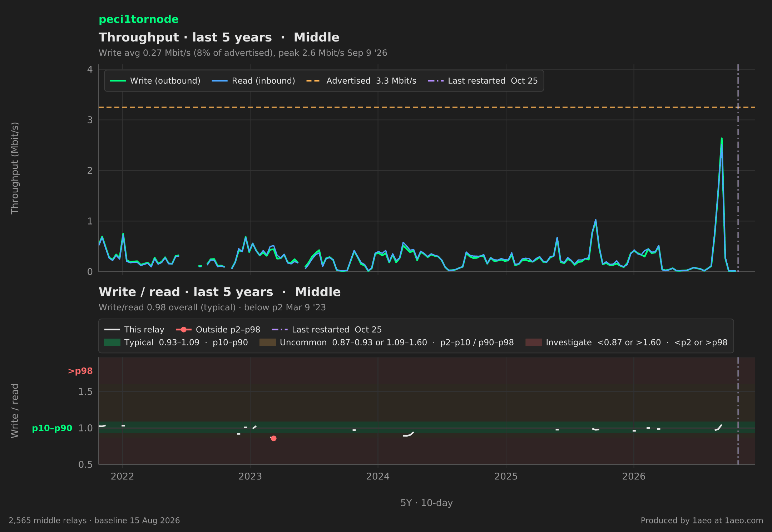Click the Write / read last 5 years heading

pyautogui.click(x=219, y=292)
